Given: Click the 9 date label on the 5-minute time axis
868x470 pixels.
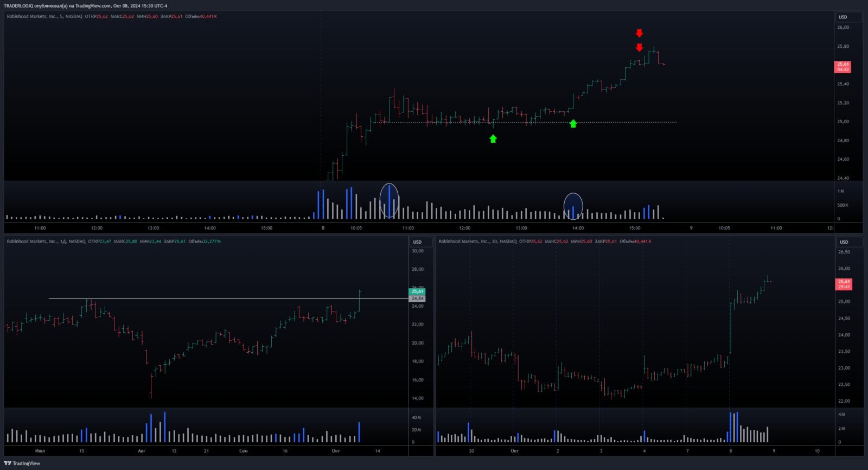Looking at the screenshot, I should pyautogui.click(x=691, y=228).
